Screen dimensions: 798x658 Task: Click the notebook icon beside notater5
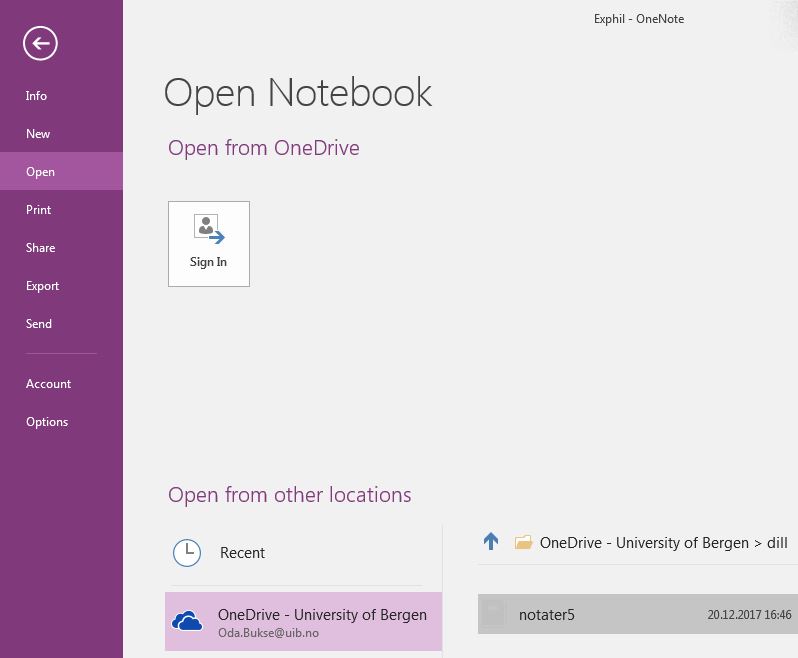click(x=494, y=615)
